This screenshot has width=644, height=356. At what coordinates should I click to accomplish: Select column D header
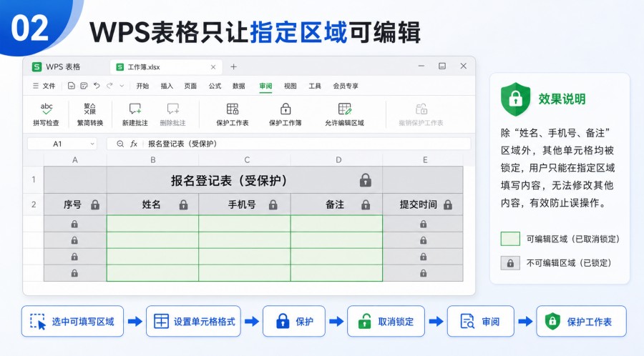click(x=337, y=160)
